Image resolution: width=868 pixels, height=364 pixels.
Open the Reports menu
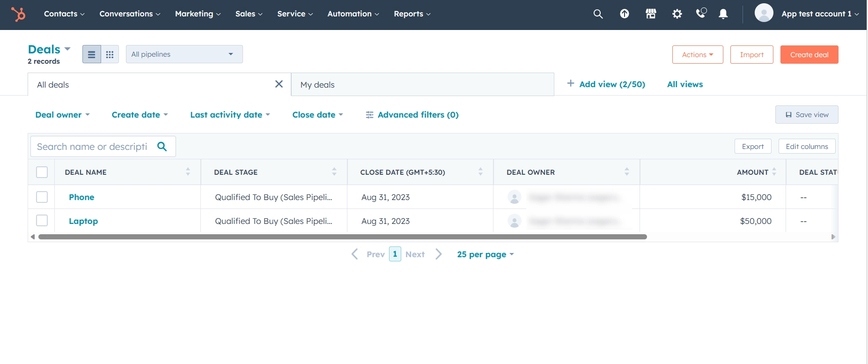pyautogui.click(x=412, y=14)
